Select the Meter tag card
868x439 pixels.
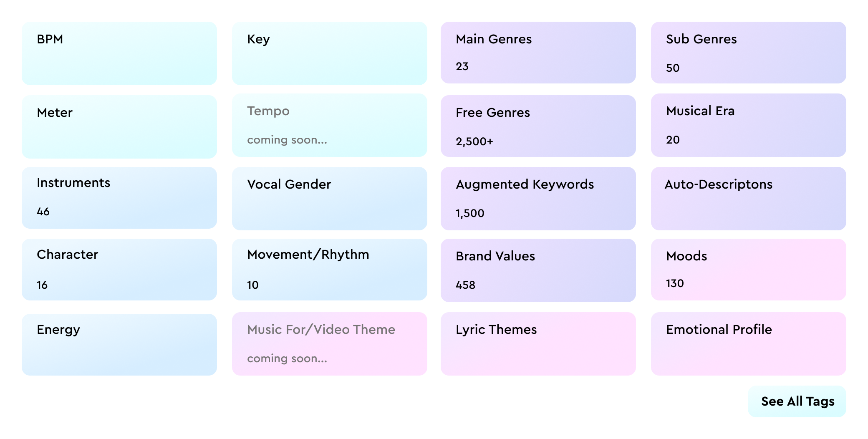click(x=119, y=127)
